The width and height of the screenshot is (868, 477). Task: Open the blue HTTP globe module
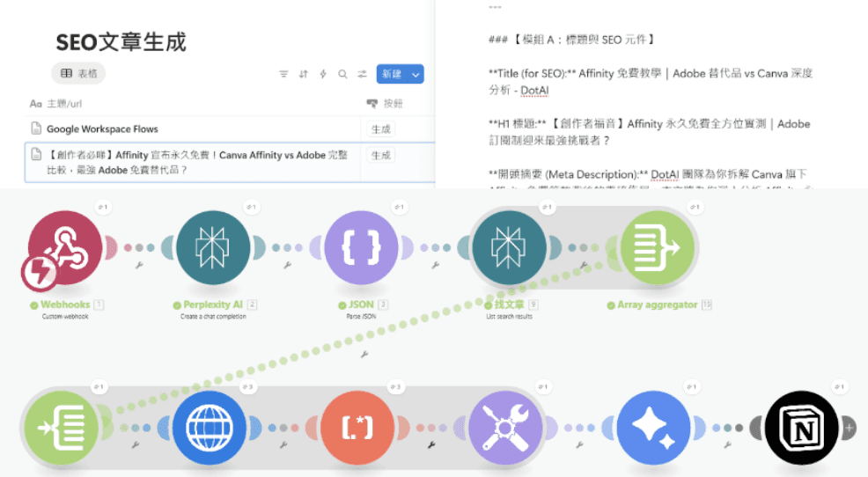click(210, 428)
